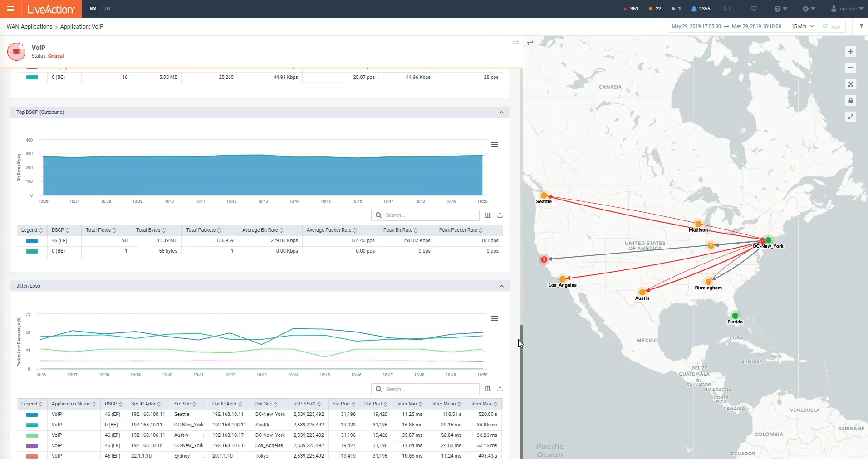Open the hamburger main menu

[x=11, y=9]
